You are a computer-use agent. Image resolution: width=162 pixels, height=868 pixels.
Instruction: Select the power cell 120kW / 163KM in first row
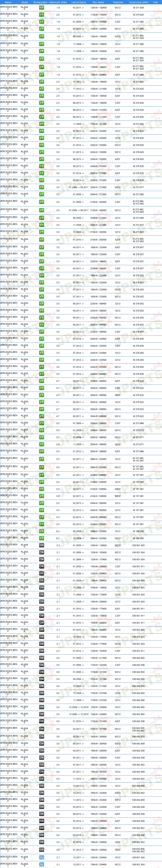point(98,8)
